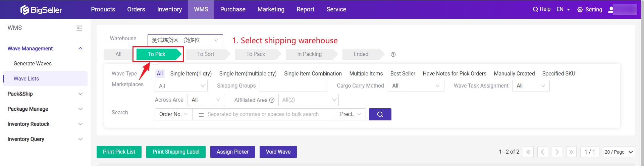Screen dimensions: 644x166
Task: Click the Void Wave button
Action: click(278, 152)
